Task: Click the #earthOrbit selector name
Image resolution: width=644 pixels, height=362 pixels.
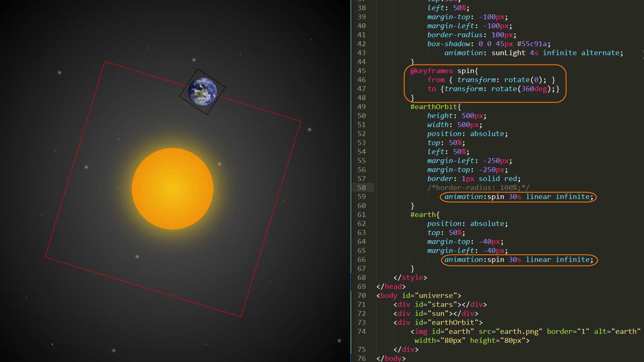Action: tap(434, 107)
